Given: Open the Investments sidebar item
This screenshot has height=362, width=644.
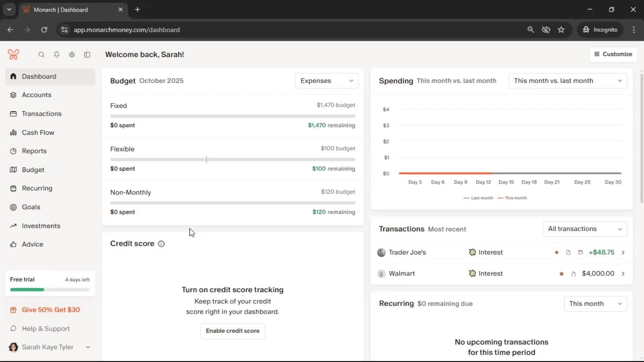Looking at the screenshot, I should click(x=41, y=226).
